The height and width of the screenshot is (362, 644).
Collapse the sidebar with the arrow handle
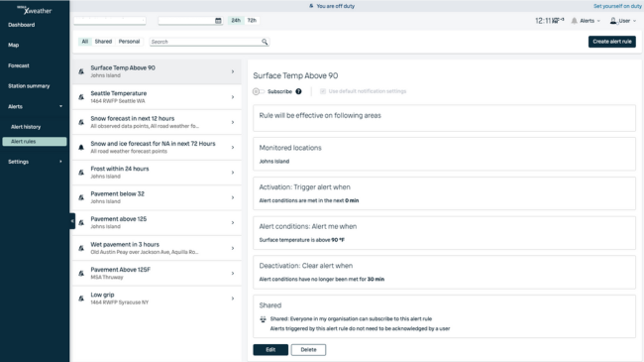(72, 221)
